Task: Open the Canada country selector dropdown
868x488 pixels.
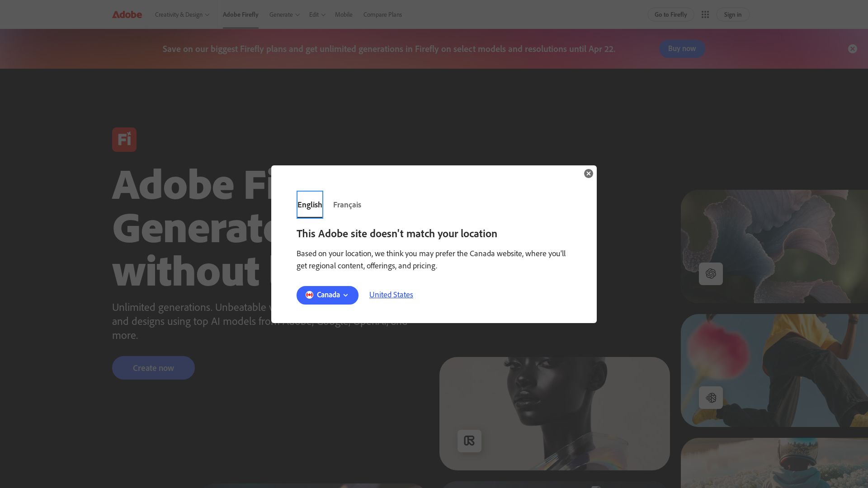Action: coord(327,295)
